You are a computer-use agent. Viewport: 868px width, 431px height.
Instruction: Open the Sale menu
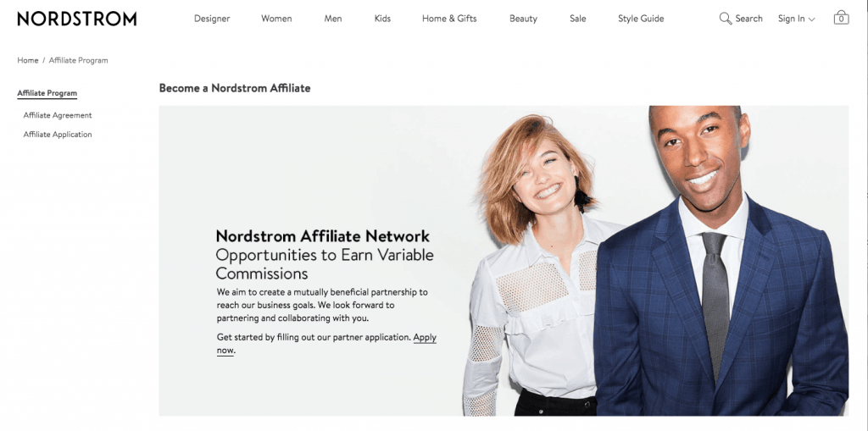(x=577, y=19)
